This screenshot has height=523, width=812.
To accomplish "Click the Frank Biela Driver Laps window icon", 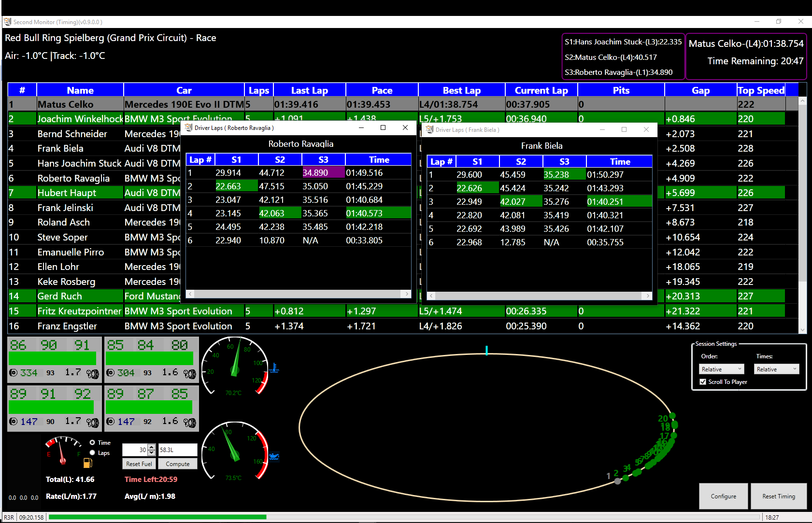I will click(x=430, y=129).
